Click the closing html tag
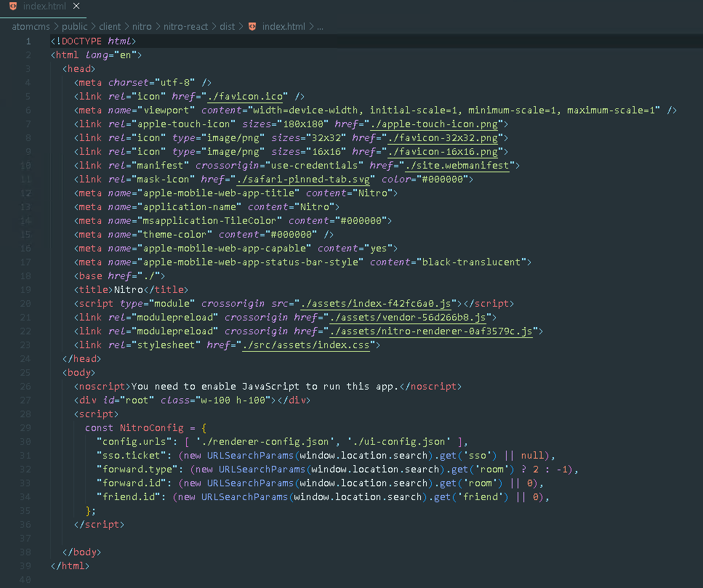703x588 pixels. (x=70, y=566)
